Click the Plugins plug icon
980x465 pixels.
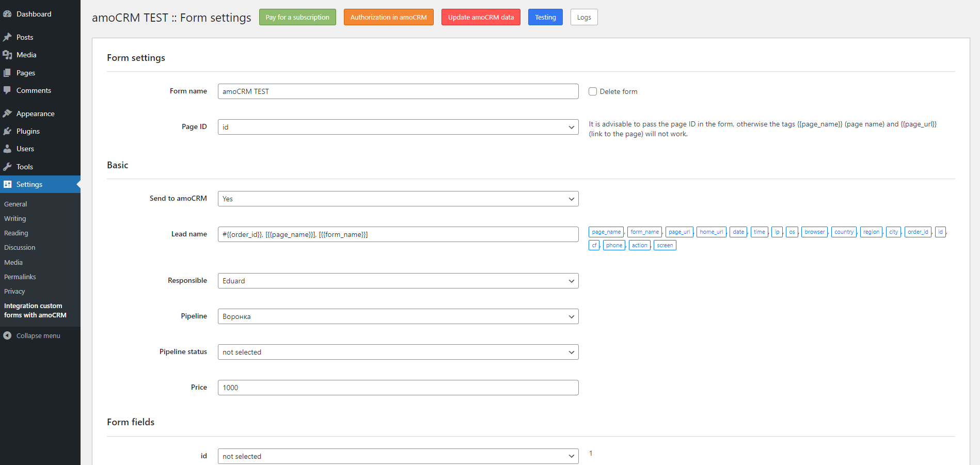(7, 131)
